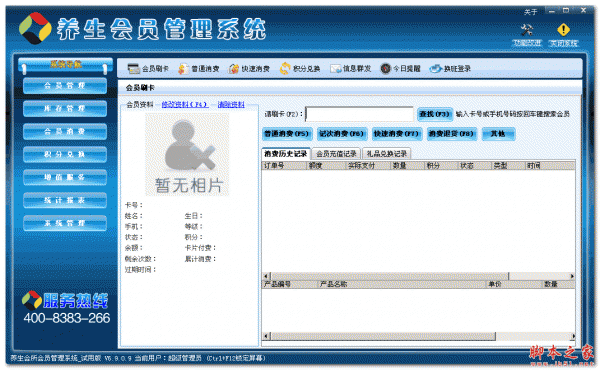Open 系统管理 in the left sidebar
600x370 pixels.
pyautogui.click(x=65, y=223)
